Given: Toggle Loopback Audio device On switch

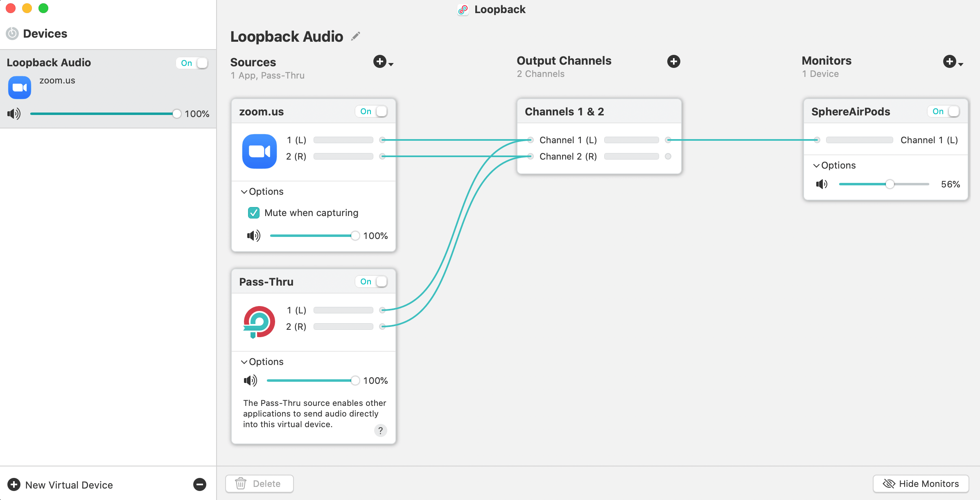Looking at the screenshot, I should click(x=192, y=63).
